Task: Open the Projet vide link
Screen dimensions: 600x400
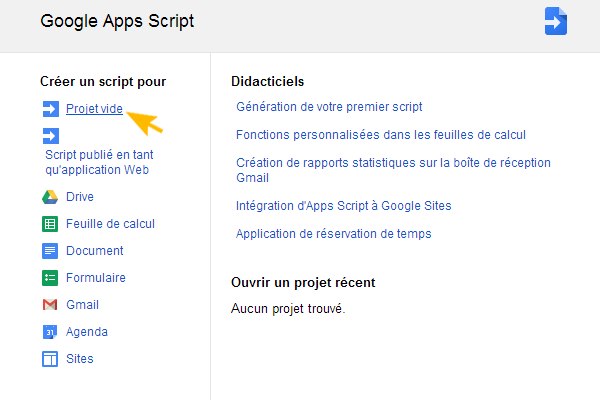Action: tap(94, 109)
